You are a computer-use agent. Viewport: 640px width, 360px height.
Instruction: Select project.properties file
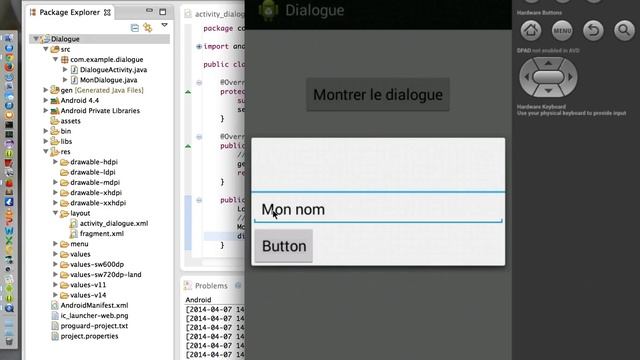(85, 336)
